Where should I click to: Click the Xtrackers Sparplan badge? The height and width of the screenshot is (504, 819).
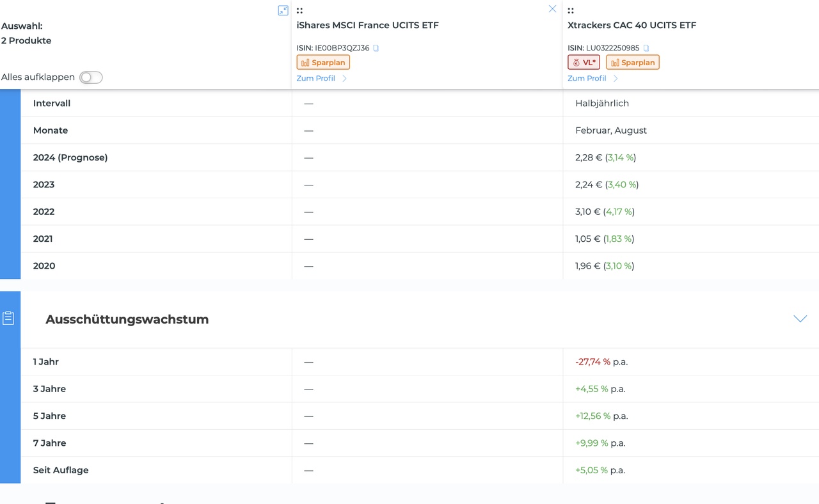(x=633, y=62)
